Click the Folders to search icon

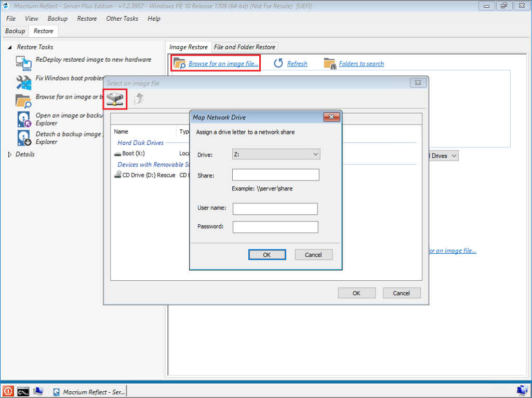[329, 63]
